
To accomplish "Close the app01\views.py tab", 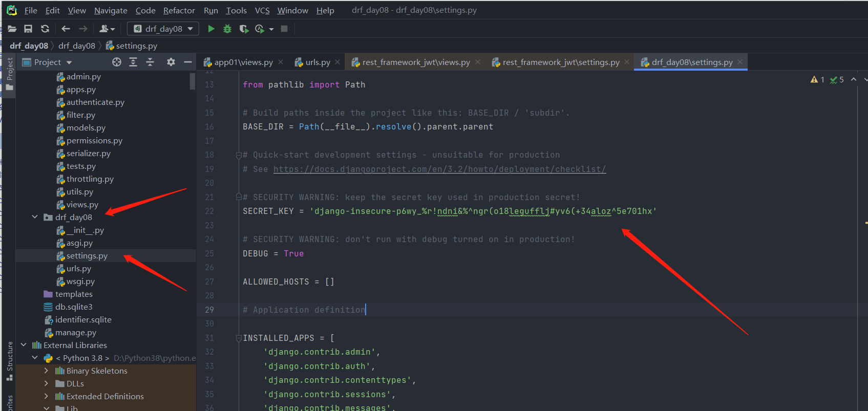I will pos(281,62).
